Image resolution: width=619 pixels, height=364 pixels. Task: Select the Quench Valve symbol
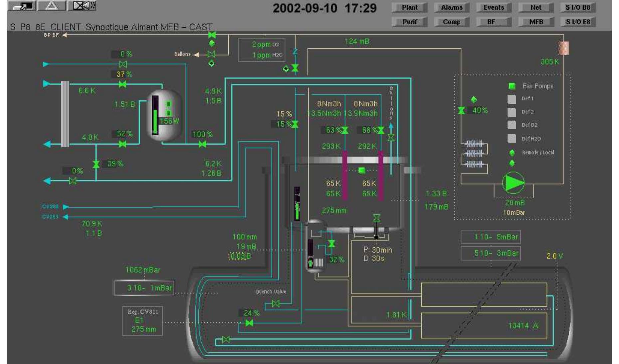(x=276, y=303)
